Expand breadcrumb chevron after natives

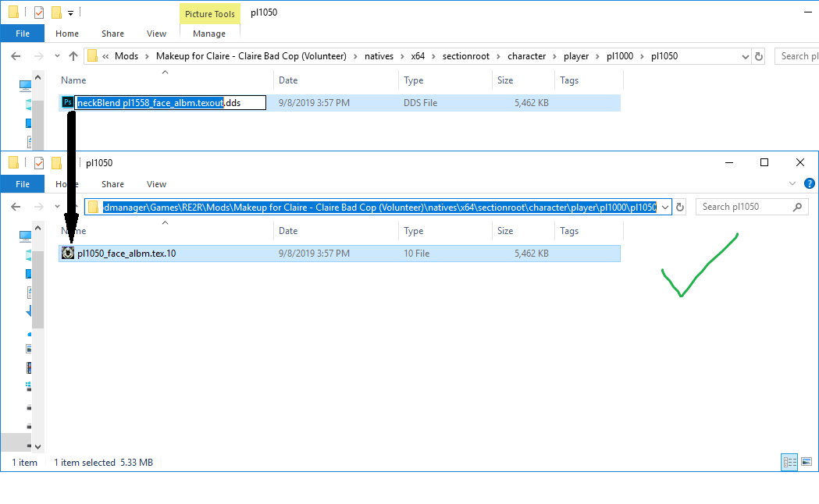(x=402, y=56)
